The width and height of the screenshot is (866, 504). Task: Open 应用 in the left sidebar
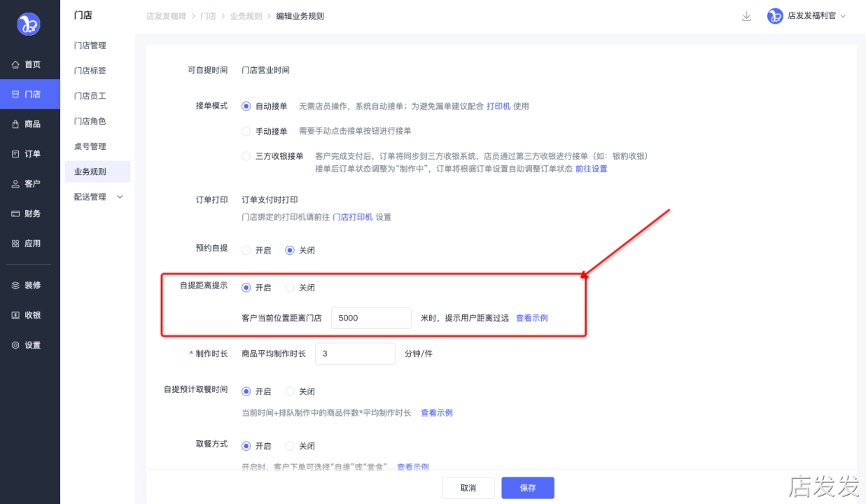(30, 244)
